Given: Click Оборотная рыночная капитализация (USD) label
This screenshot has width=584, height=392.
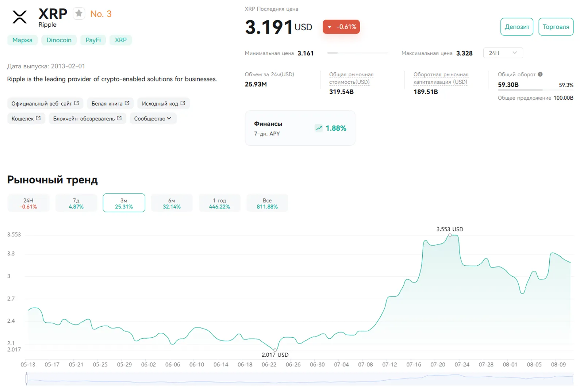Looking at the screenshot, I should pos(441,78).
